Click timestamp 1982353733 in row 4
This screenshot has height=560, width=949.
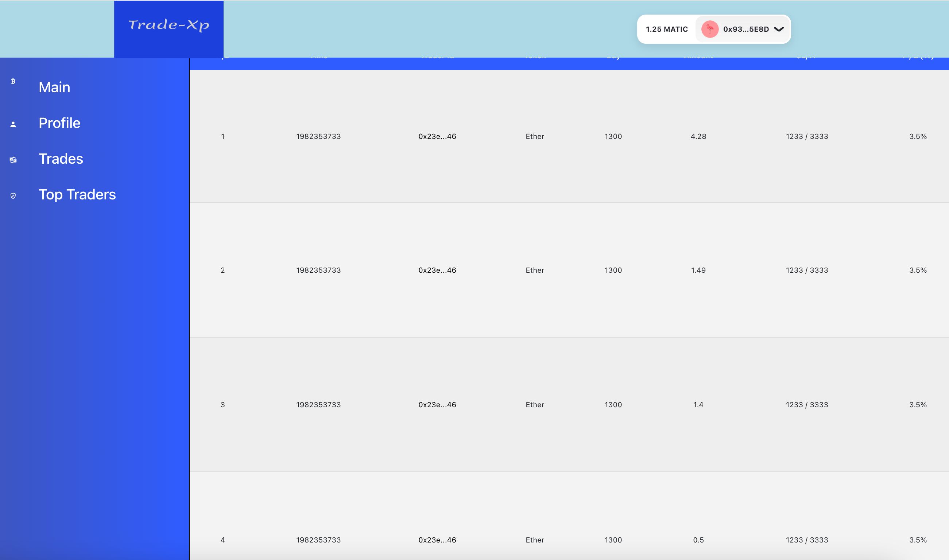(319, 540)
